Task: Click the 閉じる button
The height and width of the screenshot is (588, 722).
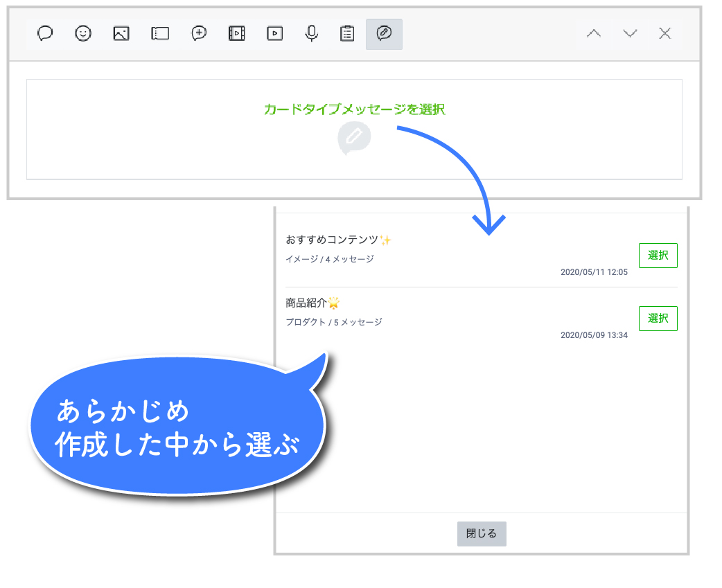Action: click(482, 534)
